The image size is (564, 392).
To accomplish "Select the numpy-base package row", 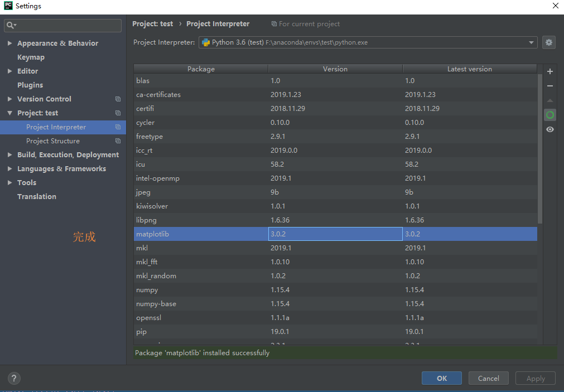I will click(x=335, y=304).
